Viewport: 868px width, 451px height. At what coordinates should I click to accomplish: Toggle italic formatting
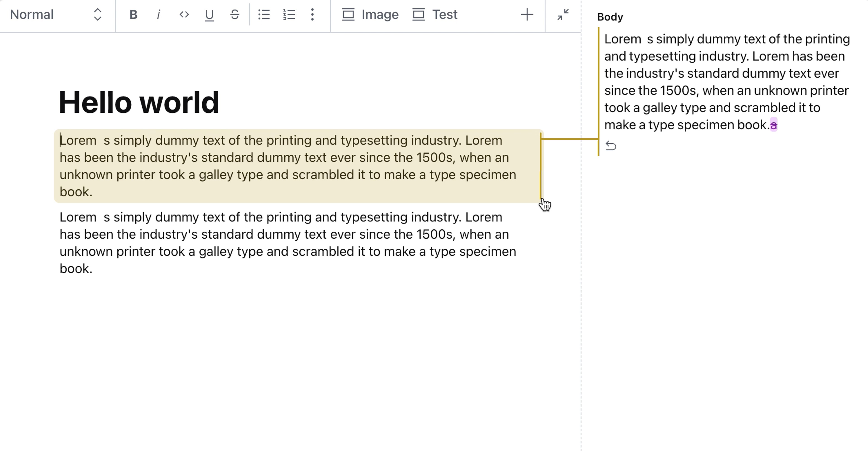pyautogui.click(x=158, y=15)
